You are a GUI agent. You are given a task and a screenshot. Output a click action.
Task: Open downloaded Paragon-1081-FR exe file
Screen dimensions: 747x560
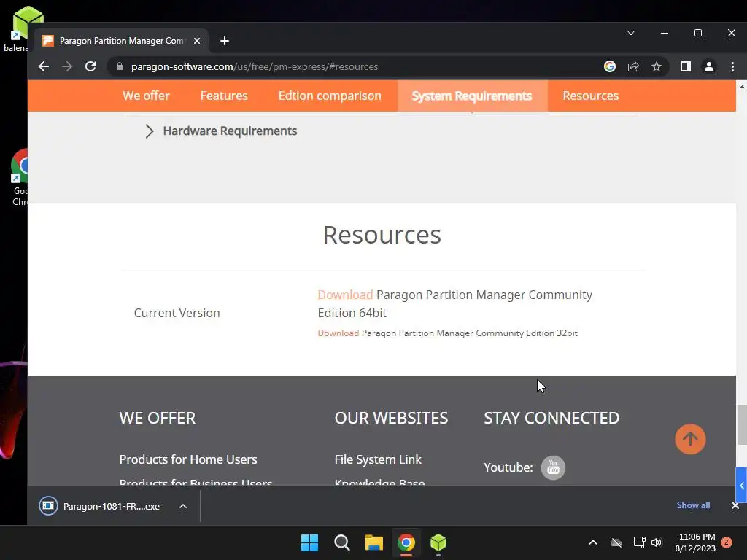(100, 506)
